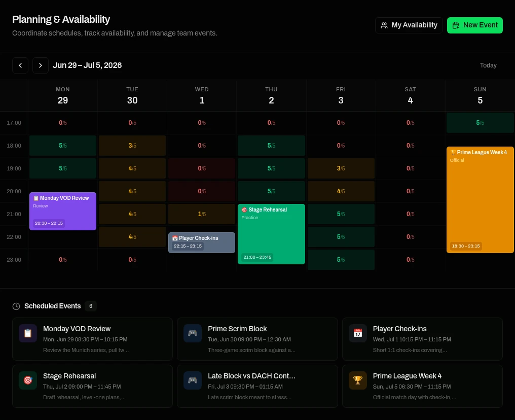Click the calendar icon on Player Check-ins card

(358, 333)
